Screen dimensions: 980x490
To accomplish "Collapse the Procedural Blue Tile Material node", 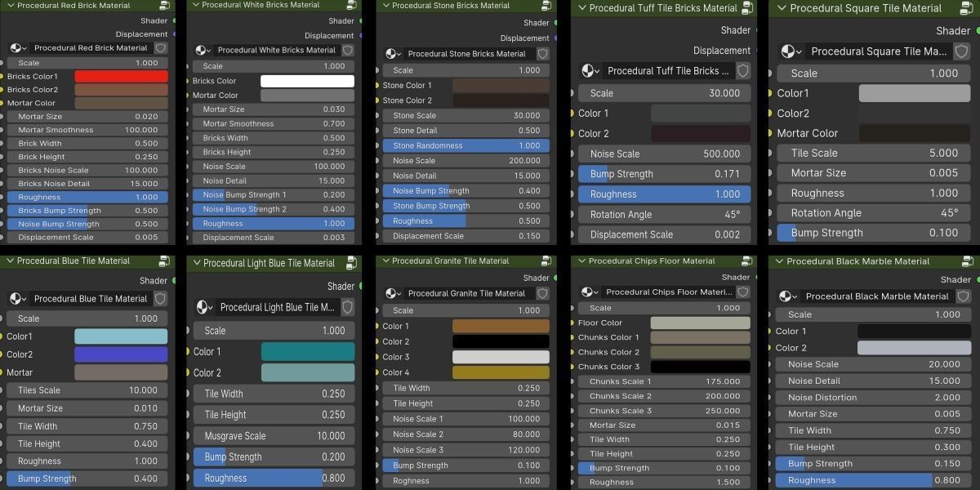I will (10, 261).
